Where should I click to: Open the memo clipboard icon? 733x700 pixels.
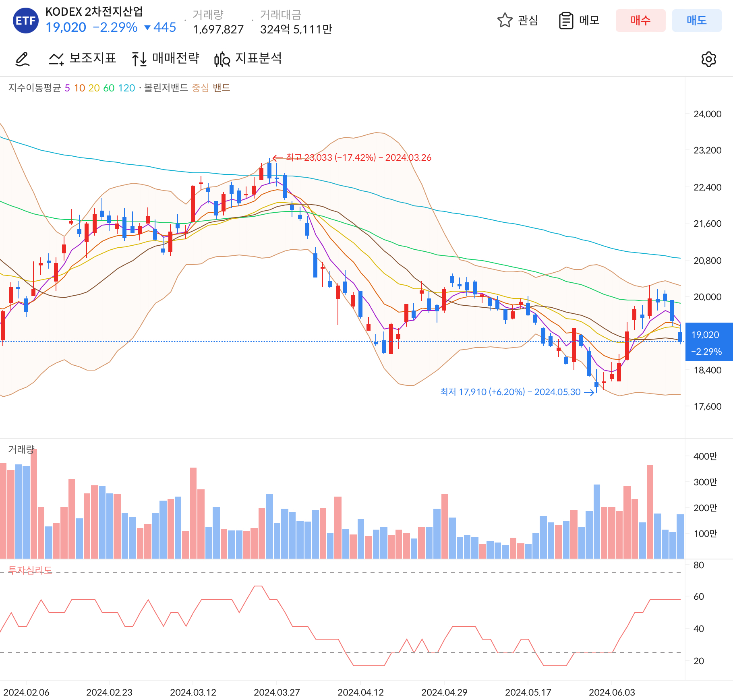point(566,21)
